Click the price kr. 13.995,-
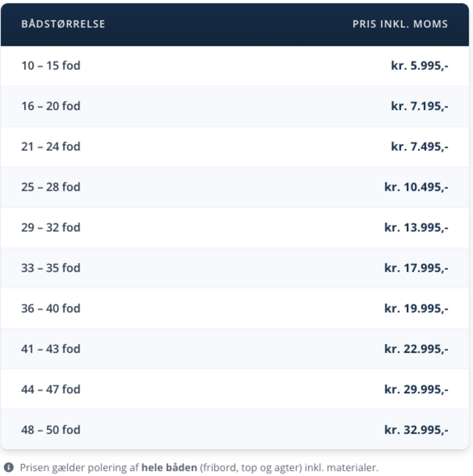This screenshot has height=476, width=473. pos(416,227)
